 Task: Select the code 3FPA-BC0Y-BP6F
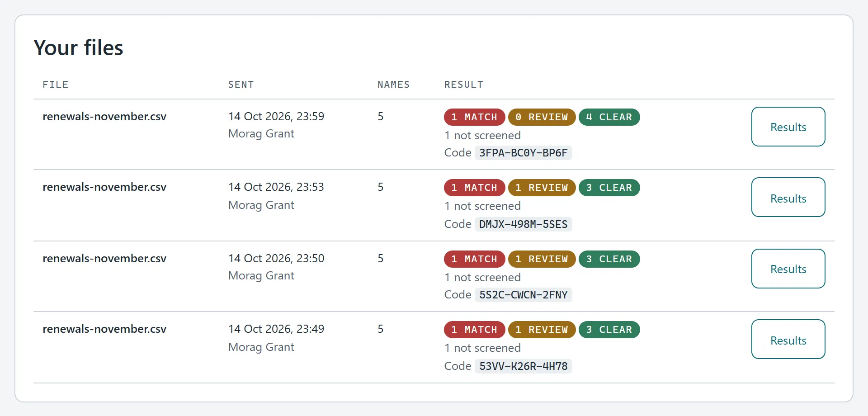point(523,153)
